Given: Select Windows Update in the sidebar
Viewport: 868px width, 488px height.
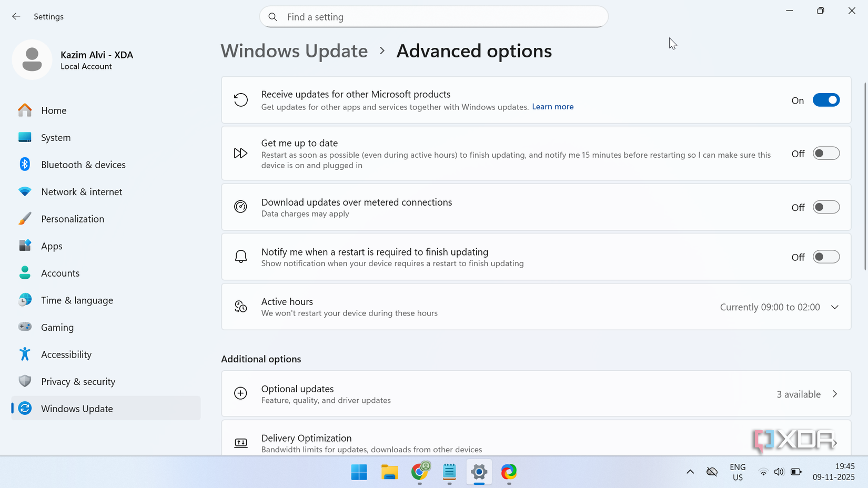Looking at the screenshot, I should (77, 408).
